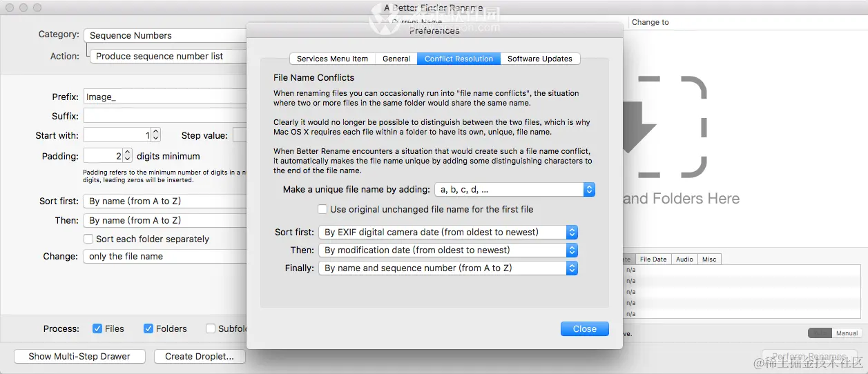868x374 pixels.
Task: Click the Prefix input field
Action: pyautogui.click(x=166, y=97)
